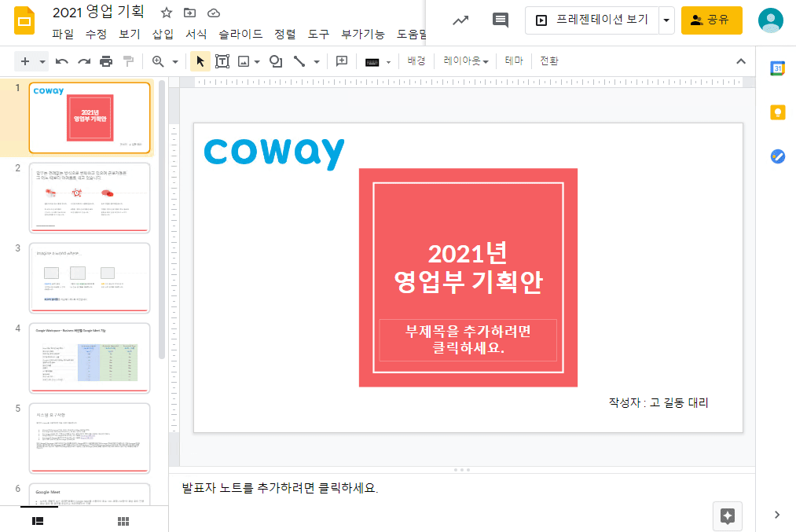Click the Explore star button

coord(728,516)
